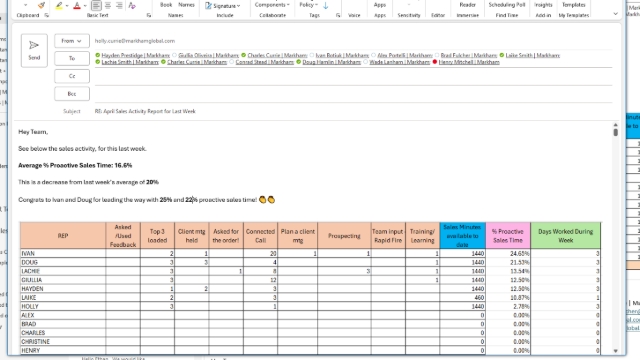
Task: Select recipient Conrad Stead
Action: 264,62
